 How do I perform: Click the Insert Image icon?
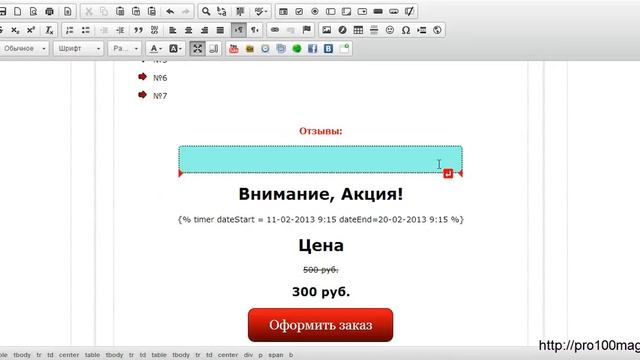coord(327,30)
